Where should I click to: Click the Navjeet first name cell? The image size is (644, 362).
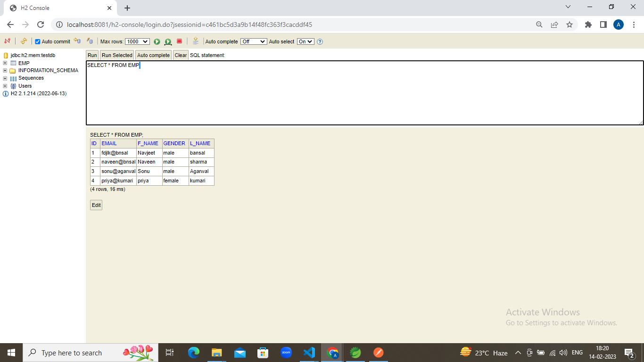[149, 153]
